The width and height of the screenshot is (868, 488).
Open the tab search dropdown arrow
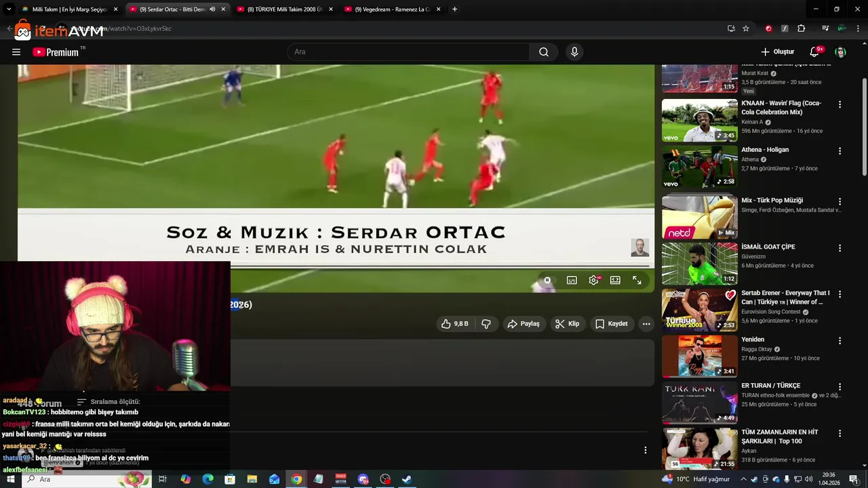tap(9, 9)
